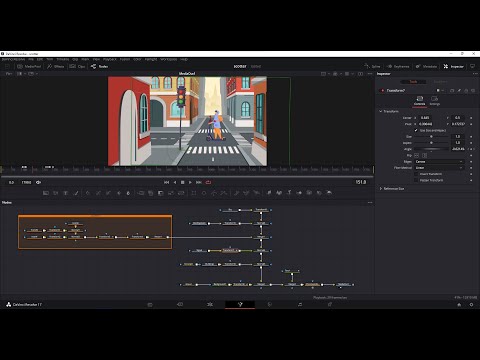
Task: Click the Size slider handle
Action: click(x=431, y=137)
